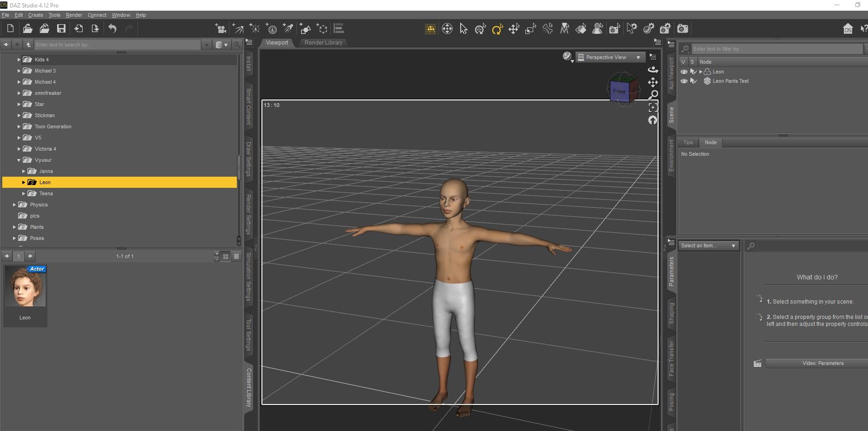Open the content search database filter dropdown
868x431 pixels.
[222, 45]
